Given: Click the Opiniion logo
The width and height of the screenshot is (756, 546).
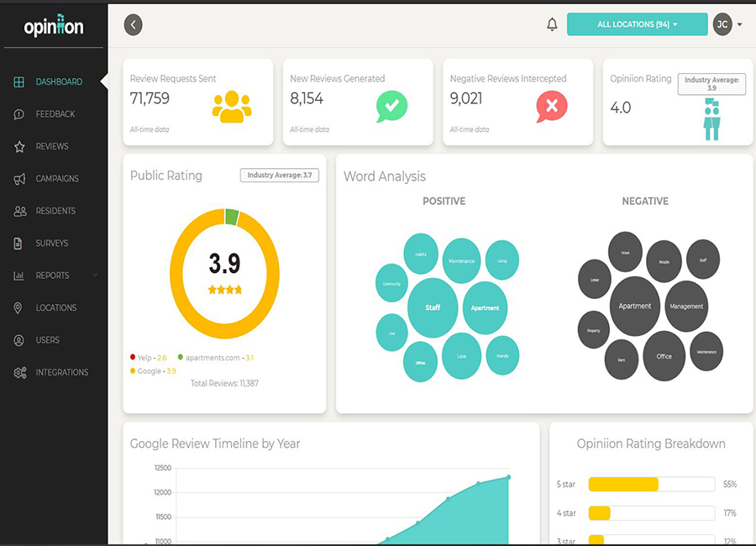Looking at the screenshot, I should pyautogui.click(x=54, y=27).
